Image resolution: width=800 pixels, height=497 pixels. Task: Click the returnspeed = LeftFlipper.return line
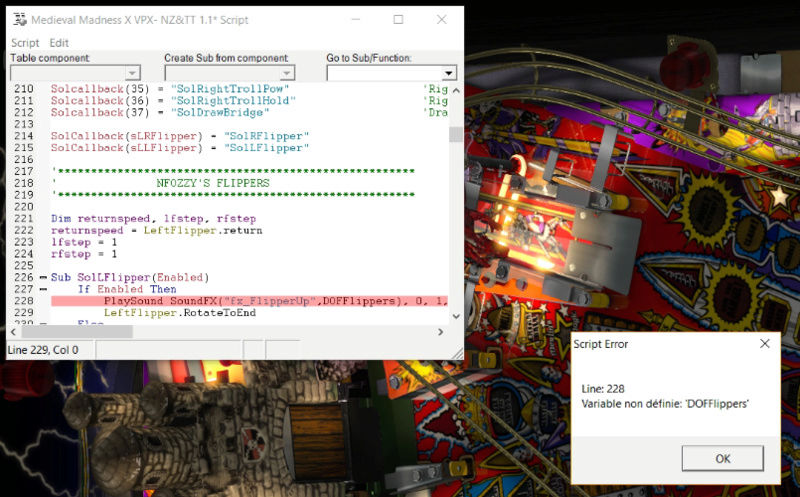[156, 230]
